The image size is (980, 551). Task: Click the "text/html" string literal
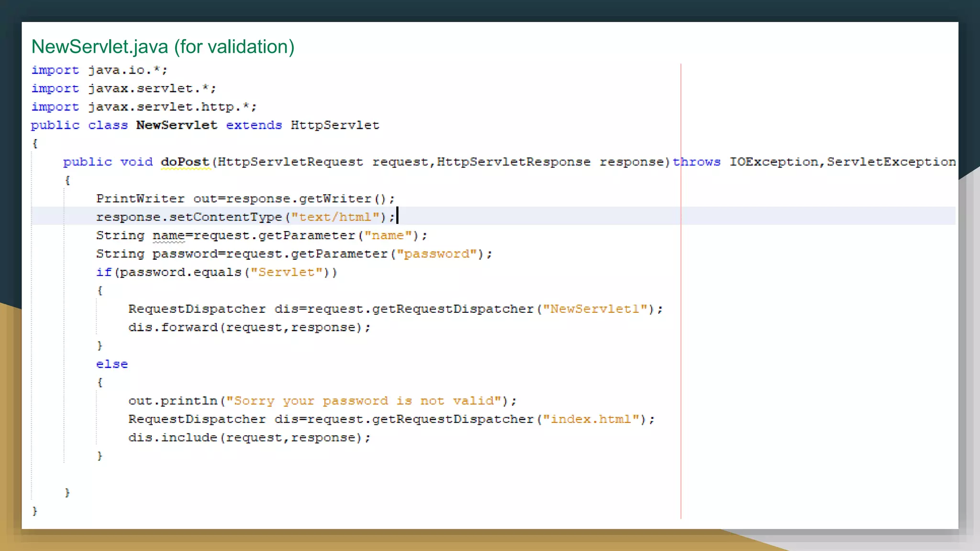click(335, 217)
